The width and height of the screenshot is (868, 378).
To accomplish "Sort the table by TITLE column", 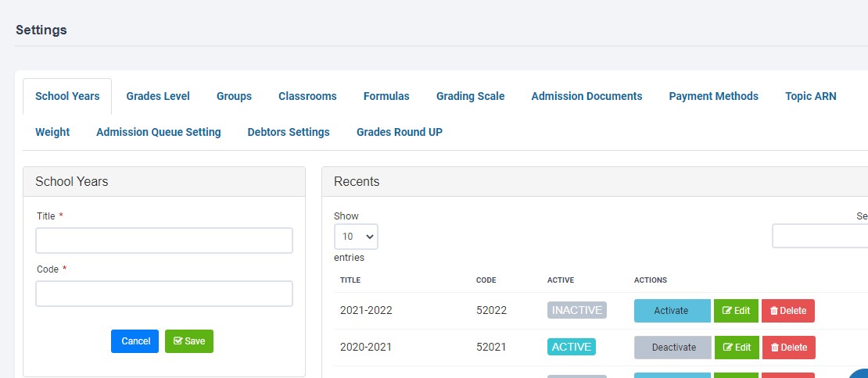I will point(350,280).
